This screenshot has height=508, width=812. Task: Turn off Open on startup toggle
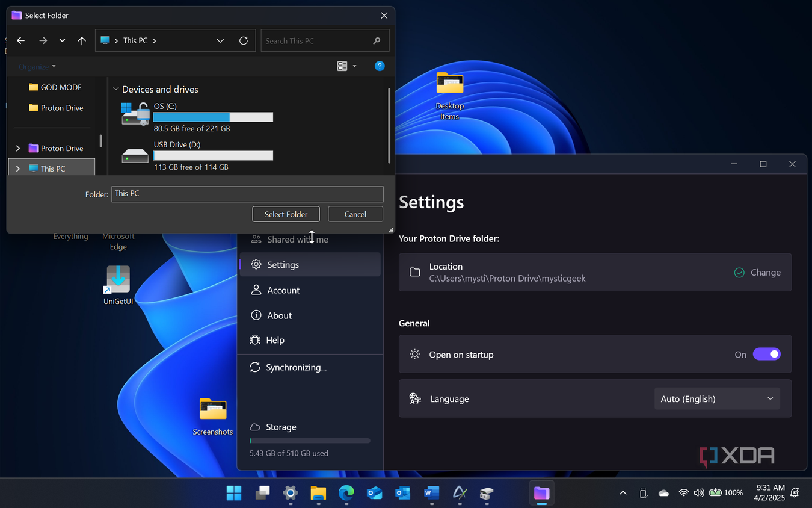tap(766, 355)
